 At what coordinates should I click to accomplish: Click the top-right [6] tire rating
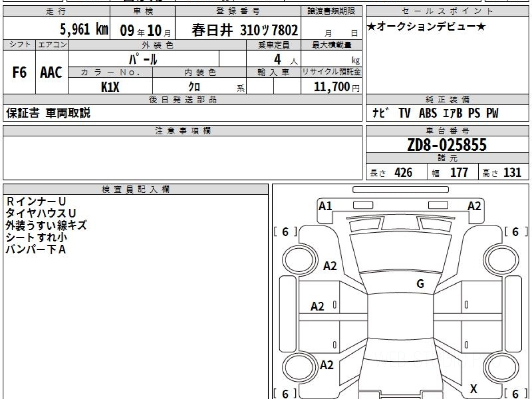pos(516,232)
